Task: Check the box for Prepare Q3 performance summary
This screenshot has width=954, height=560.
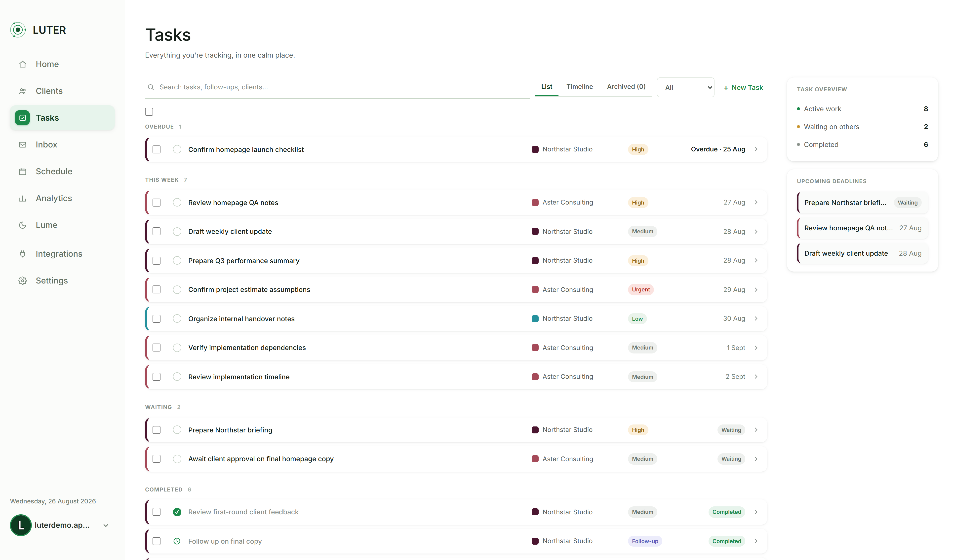Action: (x=156, y=261)
